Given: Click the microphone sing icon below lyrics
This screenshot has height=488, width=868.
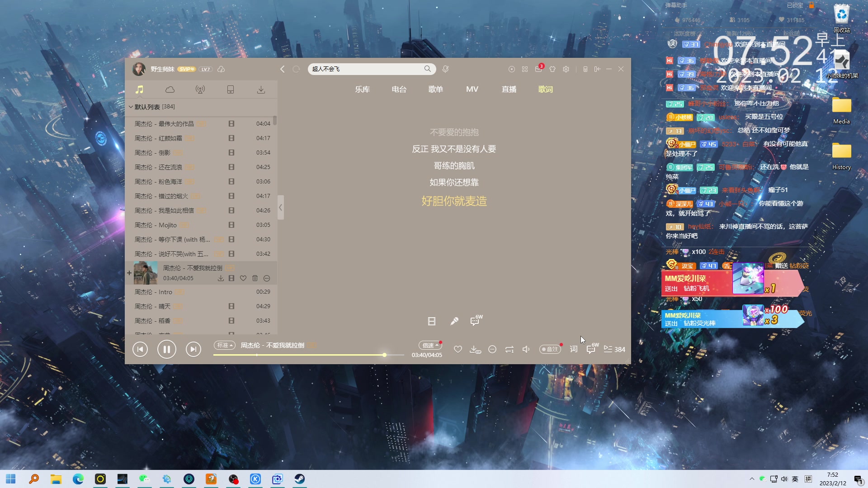Looking at the screenshot, I should (x=454, y=321).
